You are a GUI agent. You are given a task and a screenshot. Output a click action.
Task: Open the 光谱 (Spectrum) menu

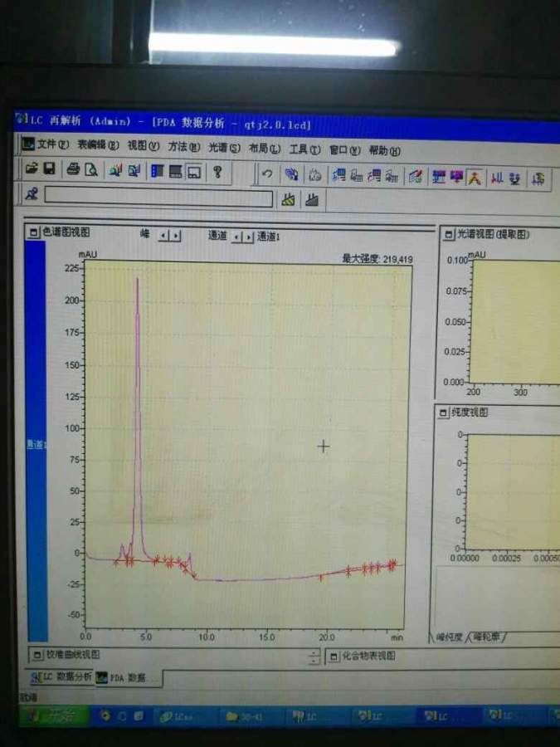224,148
